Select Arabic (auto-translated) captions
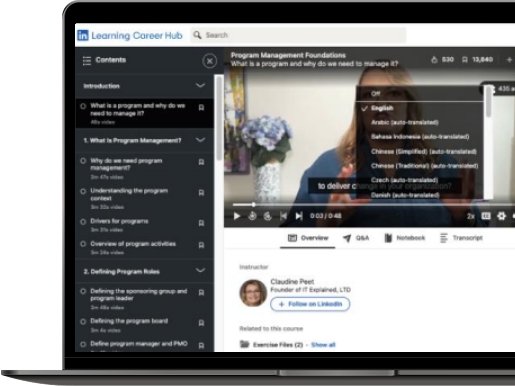This screenshot has width=515, height=386. point(405,122)
